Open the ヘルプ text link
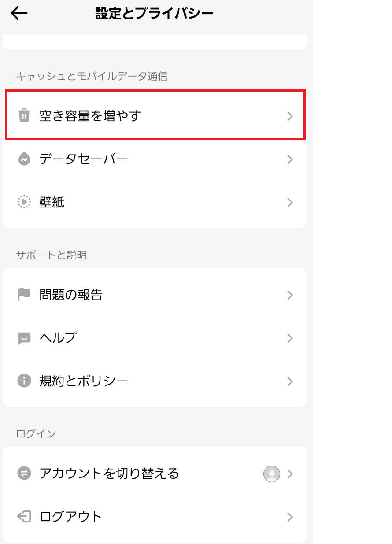This screenshot has height=544, width=392. 58,338
